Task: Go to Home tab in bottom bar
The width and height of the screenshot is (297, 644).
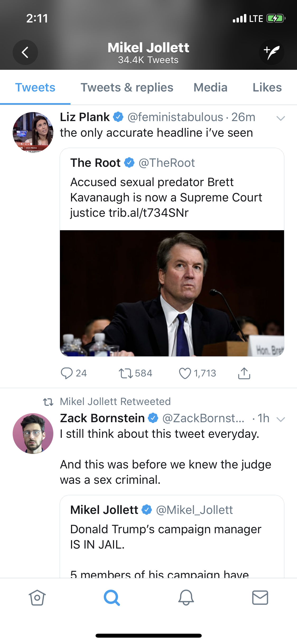Action: point(37,598)
